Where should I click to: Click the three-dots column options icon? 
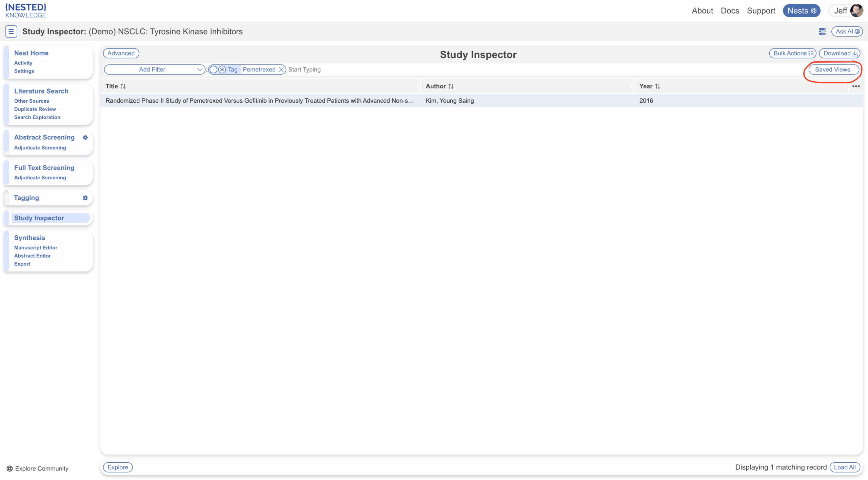[x=856, y=86]
